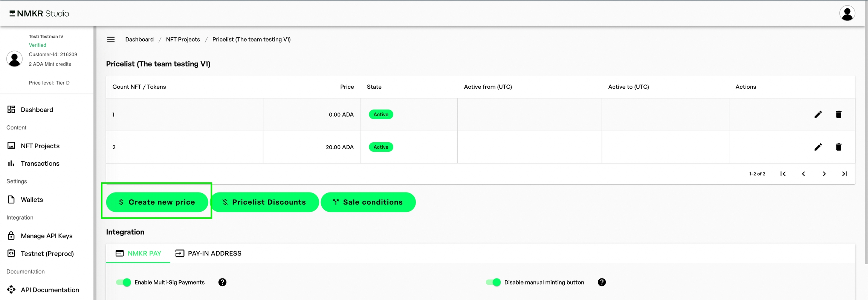
Task: Jump to last page of pricelist
Action: 845,174
